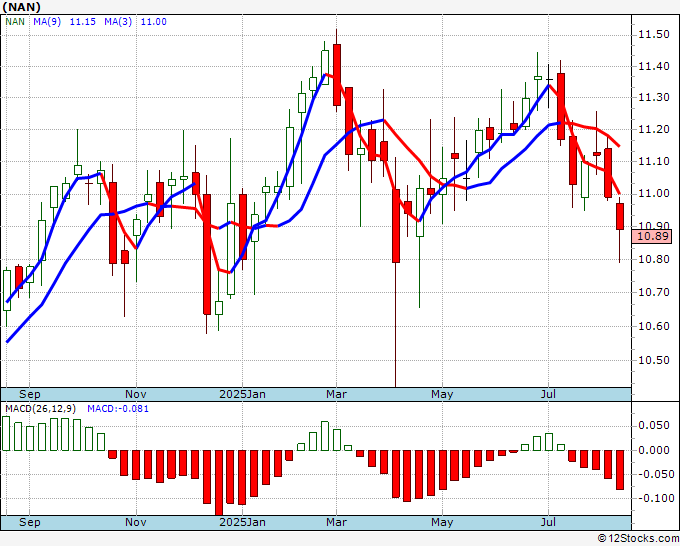Click Mar on the MACD time axis

[x=337, y=522]
